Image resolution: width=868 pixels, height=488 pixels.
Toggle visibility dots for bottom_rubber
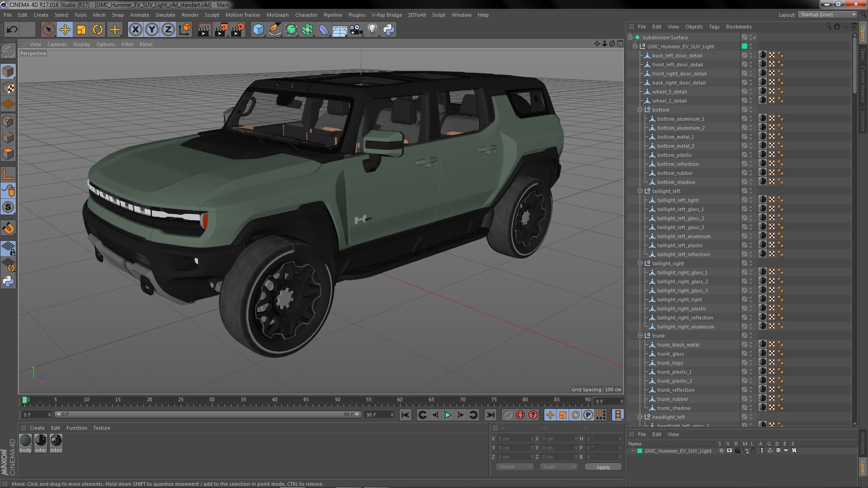click(x=750, y=173)
